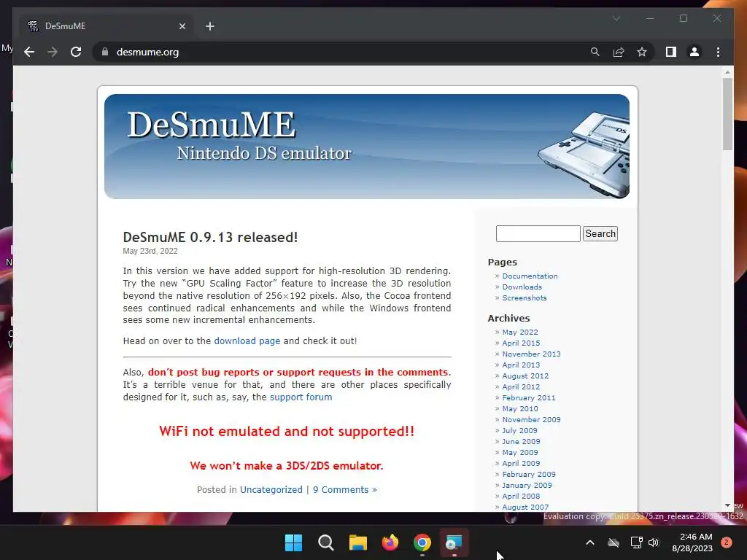747x560 pixels.
Task: Open the April 2012 archive
Action: [521, 386]
